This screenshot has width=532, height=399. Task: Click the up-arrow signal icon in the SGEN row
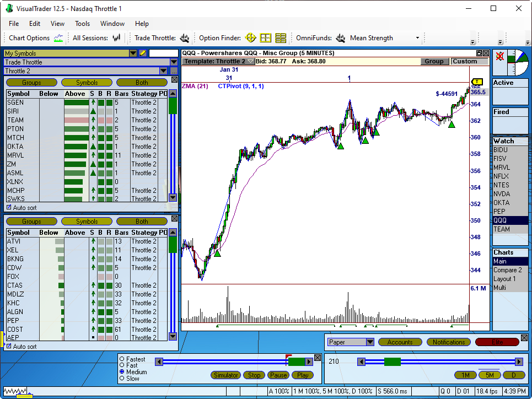93,102
